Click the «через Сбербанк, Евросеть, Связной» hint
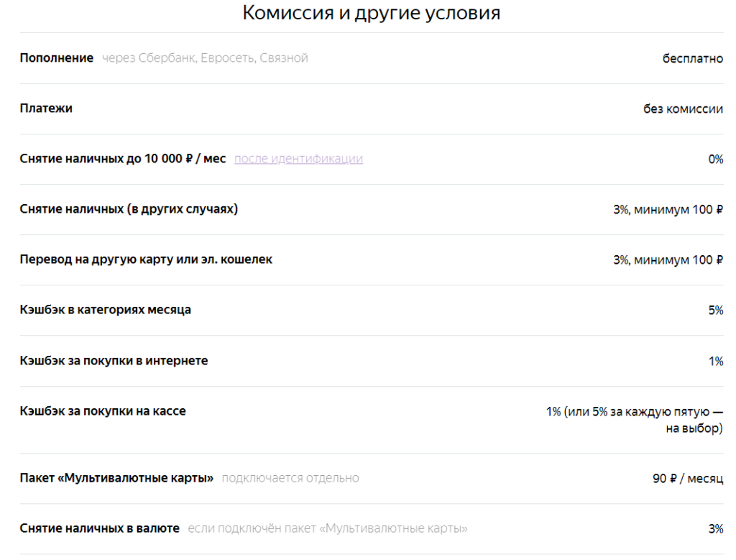 point(205,58)
